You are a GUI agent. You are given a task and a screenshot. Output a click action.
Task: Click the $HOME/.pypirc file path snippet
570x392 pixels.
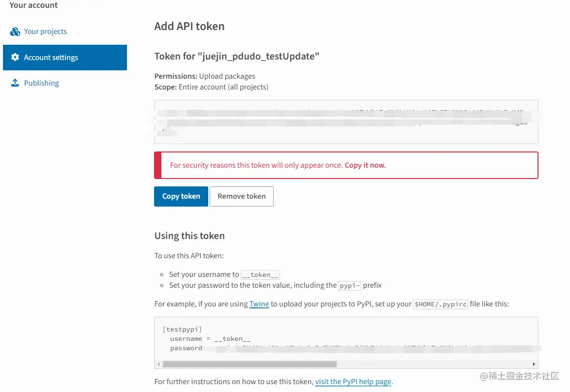pyautogui.click(x=440, y=304)
